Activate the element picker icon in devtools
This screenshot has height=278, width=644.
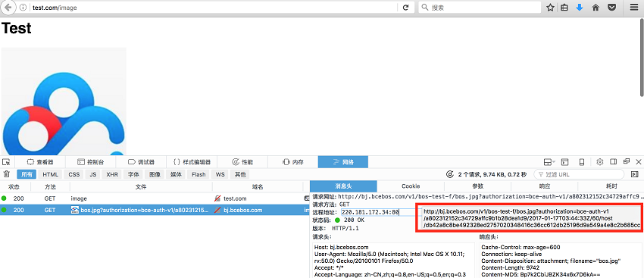(6, 162)
